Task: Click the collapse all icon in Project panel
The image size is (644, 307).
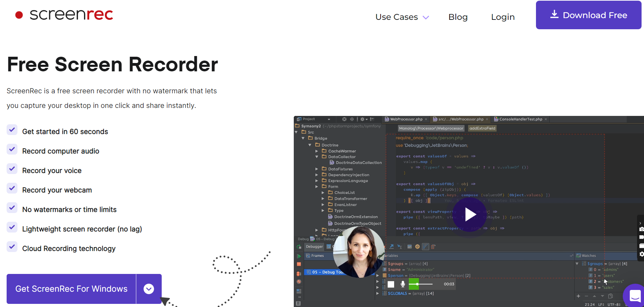Action: tap(352, 119)
